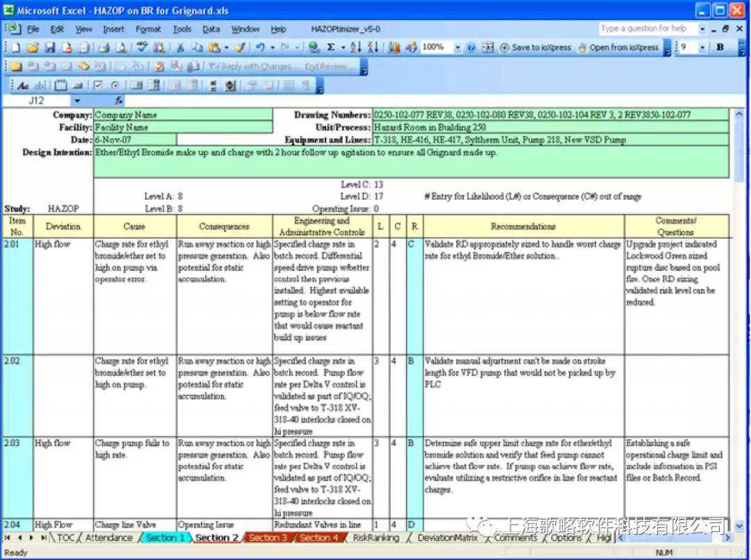
Task: Click the Open from ioXpress button
Action: point(617,48)
